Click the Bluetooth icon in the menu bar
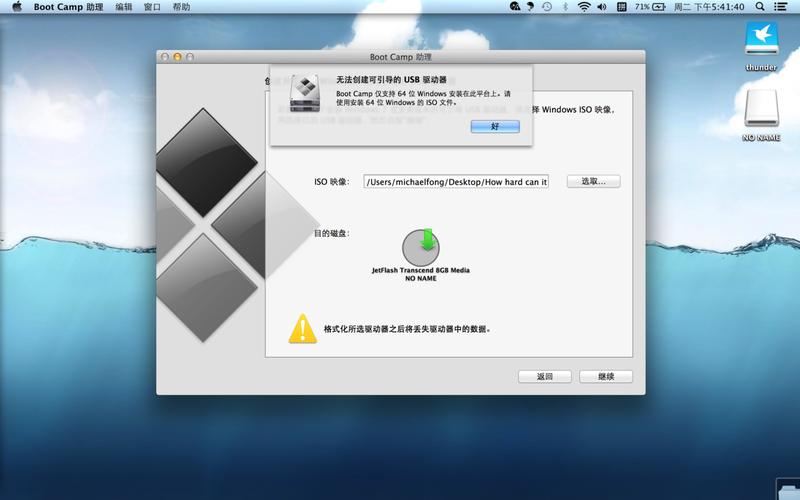 point(565,7)
